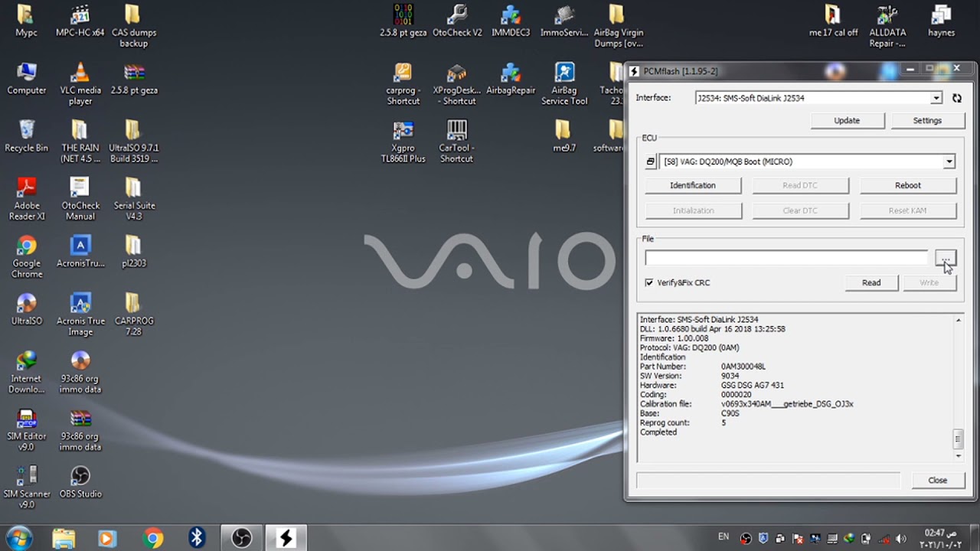Click the PCMflash Close button
Image resolution: width=980 pixels, height=551 pixels.
coord(938,481)
